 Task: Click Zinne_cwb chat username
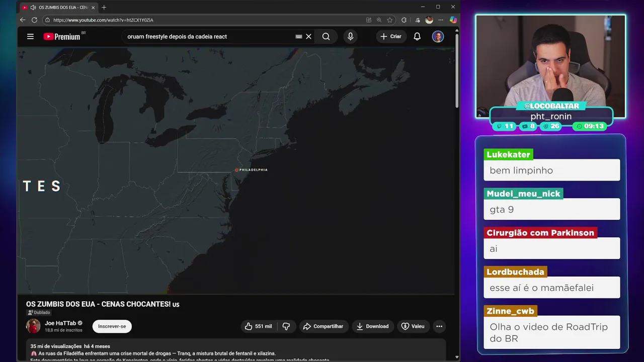[510, 311]
